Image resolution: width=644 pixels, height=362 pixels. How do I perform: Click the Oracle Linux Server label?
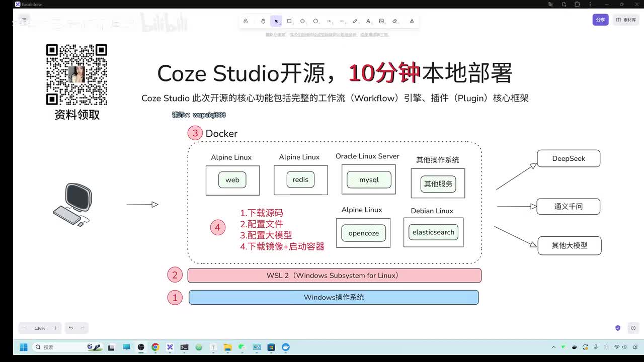coord(367,156)
